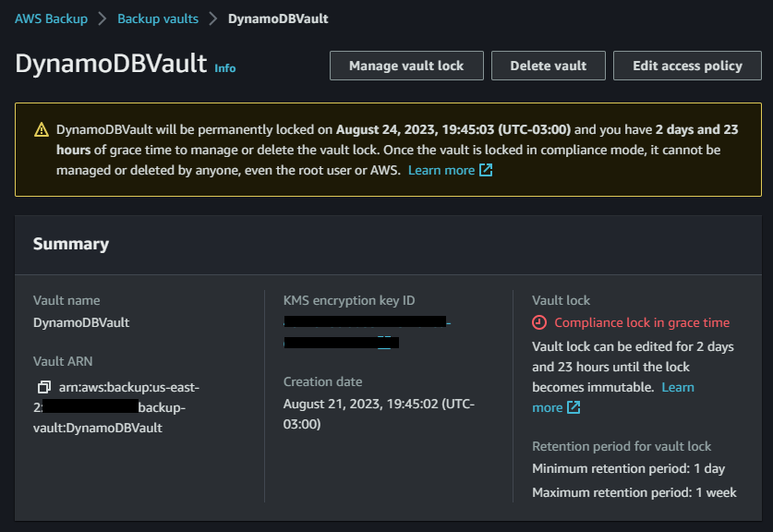773x532 pixels.
Task: Click the Delete vault button
Action: 549,66
